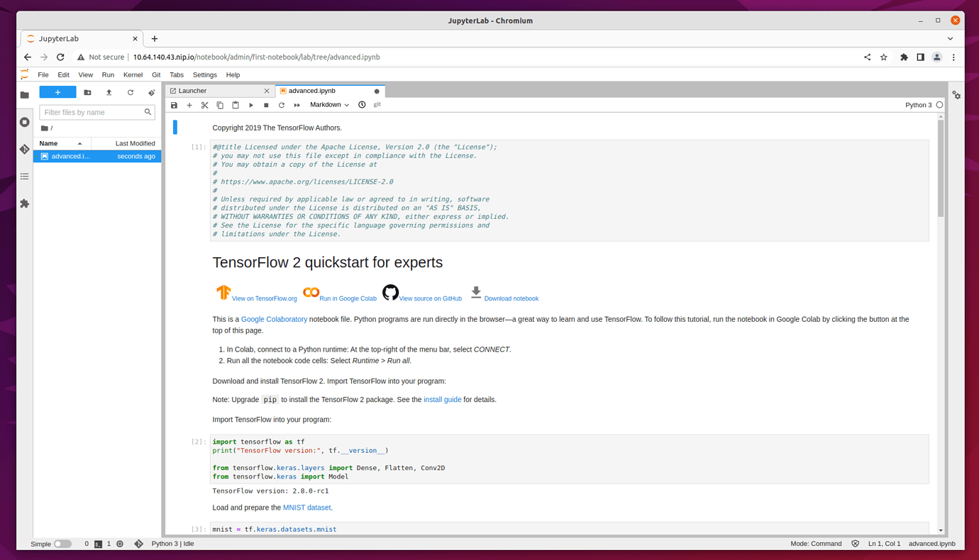Open the Chromium tab search chevron

click(950, 39)
